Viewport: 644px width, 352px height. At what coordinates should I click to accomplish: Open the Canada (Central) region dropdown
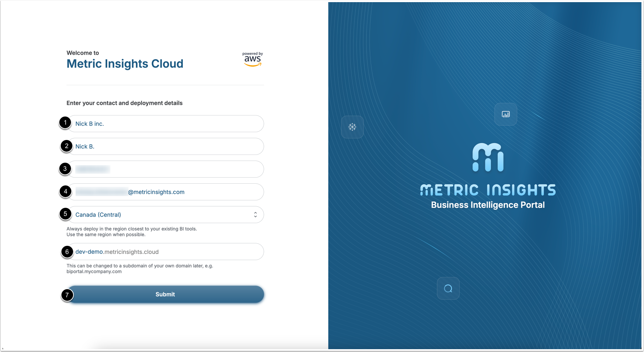click(x=165, y=215)
